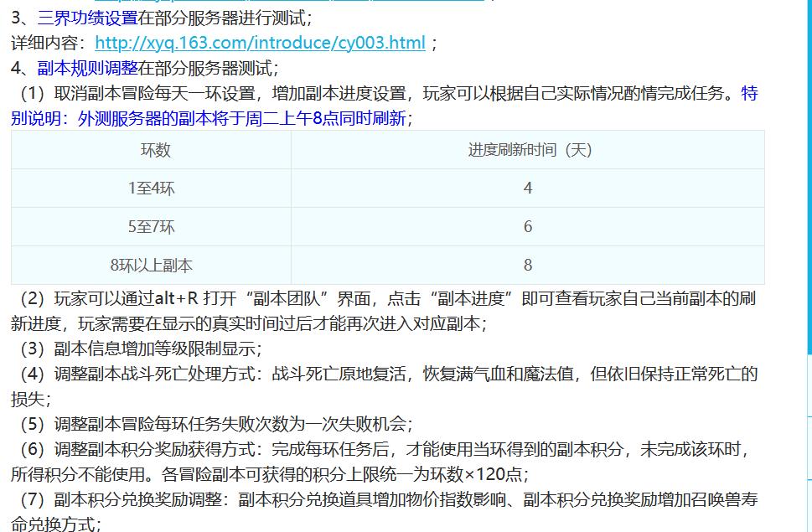Open the cy003.html hyperlink

[x=260, y=43]
